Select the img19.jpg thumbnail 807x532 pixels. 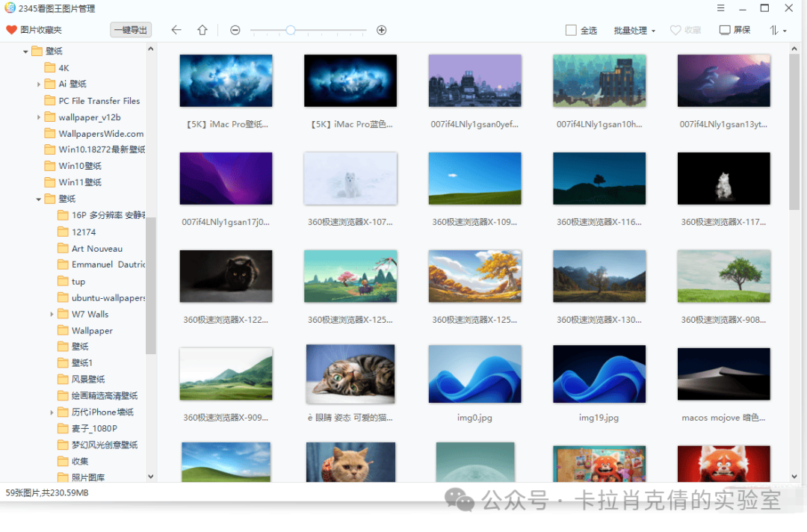point(599,373)
